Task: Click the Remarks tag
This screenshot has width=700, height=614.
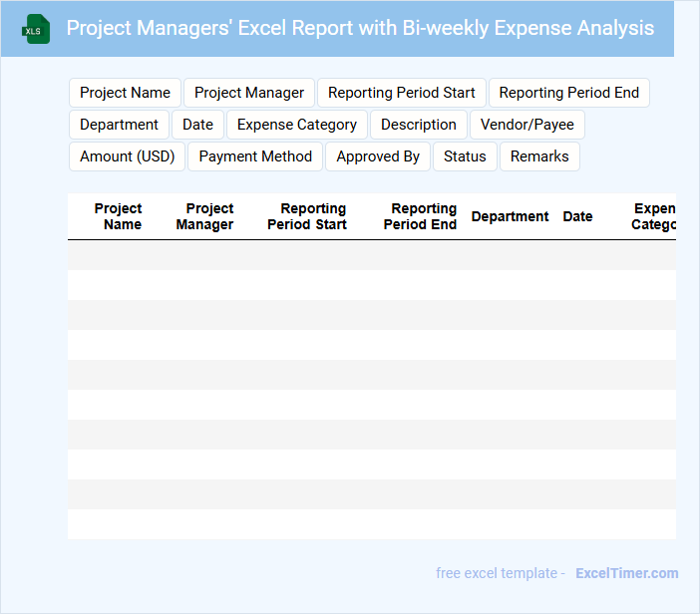Action: pyautogui.click(x=539, y=156)
